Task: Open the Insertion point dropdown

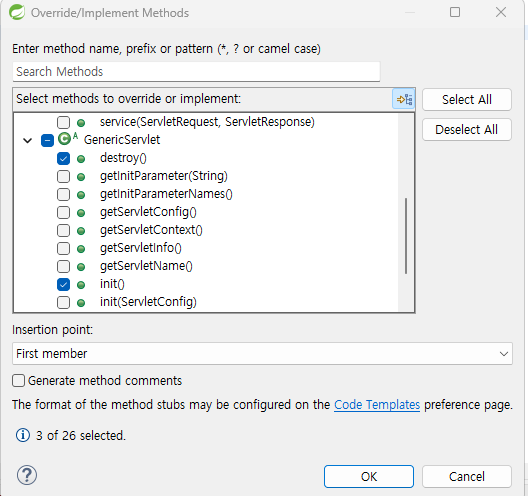Action: click(262, 354)
